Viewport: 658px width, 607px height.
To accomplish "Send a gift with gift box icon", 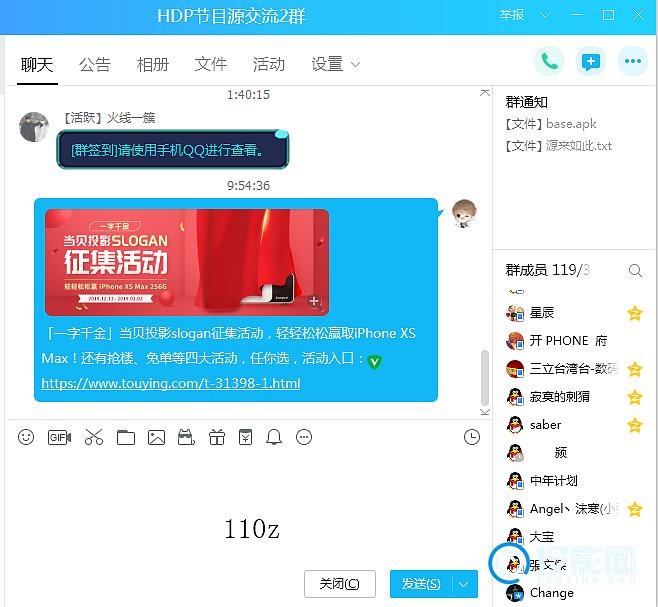I will click(x=217, y=437).
